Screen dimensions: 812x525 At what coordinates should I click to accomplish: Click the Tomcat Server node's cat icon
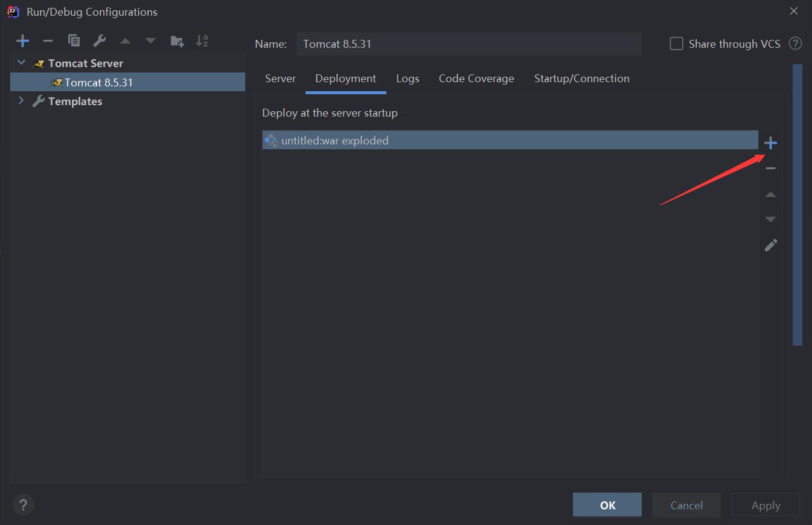(x=39, y=63)
